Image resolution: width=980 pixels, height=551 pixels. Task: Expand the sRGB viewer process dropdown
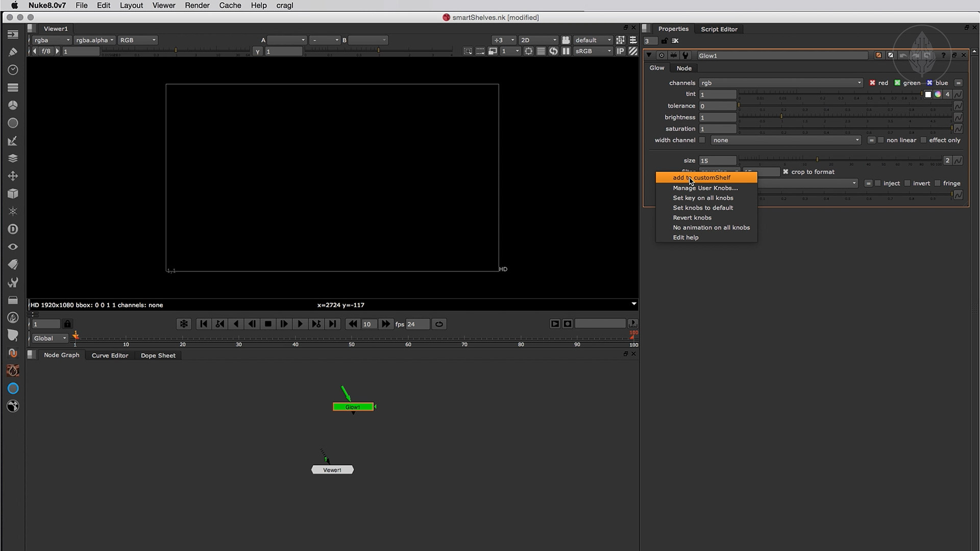pyautogui.click(x=593, y=51)
